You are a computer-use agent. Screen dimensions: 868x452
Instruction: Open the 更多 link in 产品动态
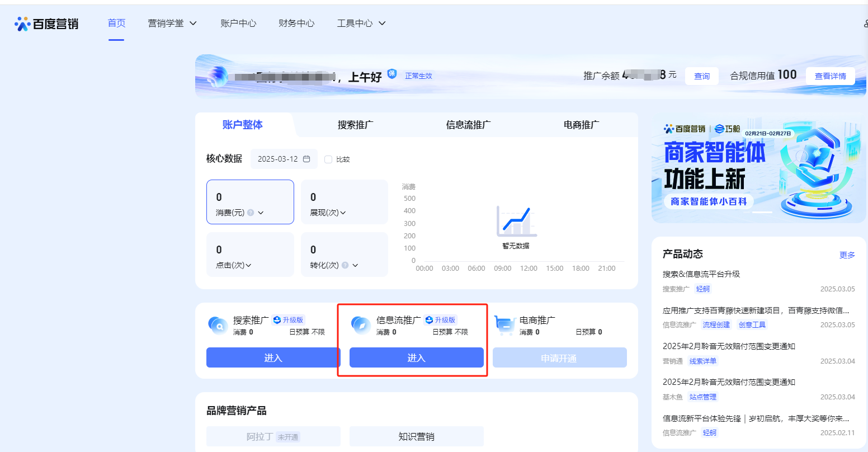[x=847, y=255]
